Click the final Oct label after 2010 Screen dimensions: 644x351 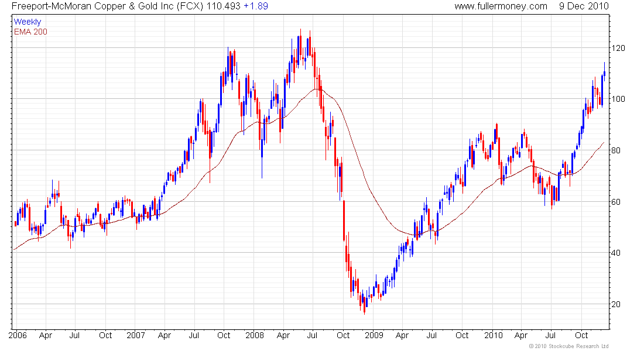click(581, 335)
